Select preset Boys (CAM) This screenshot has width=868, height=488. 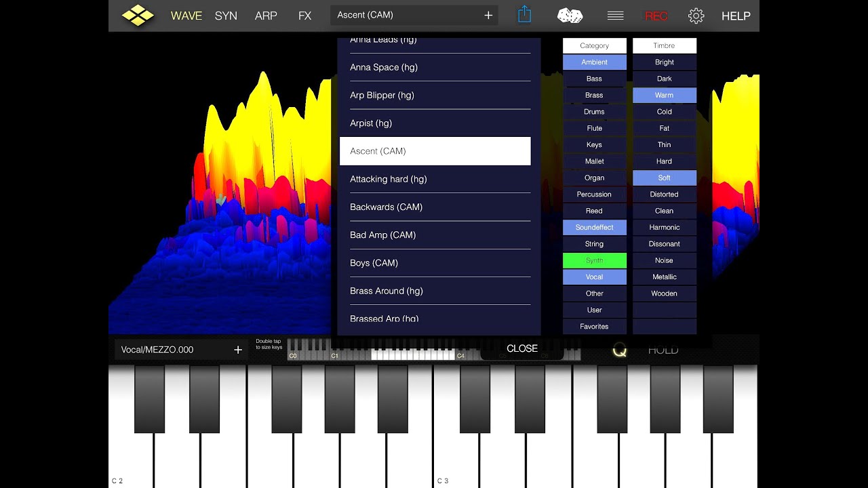coord(435,263)
